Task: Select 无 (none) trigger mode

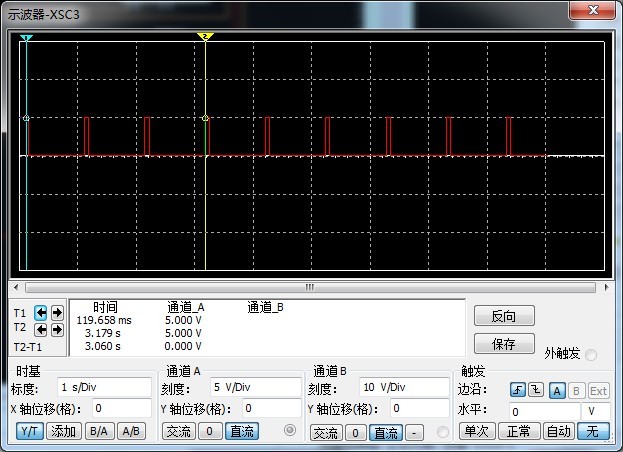Action: click(593, 431)
